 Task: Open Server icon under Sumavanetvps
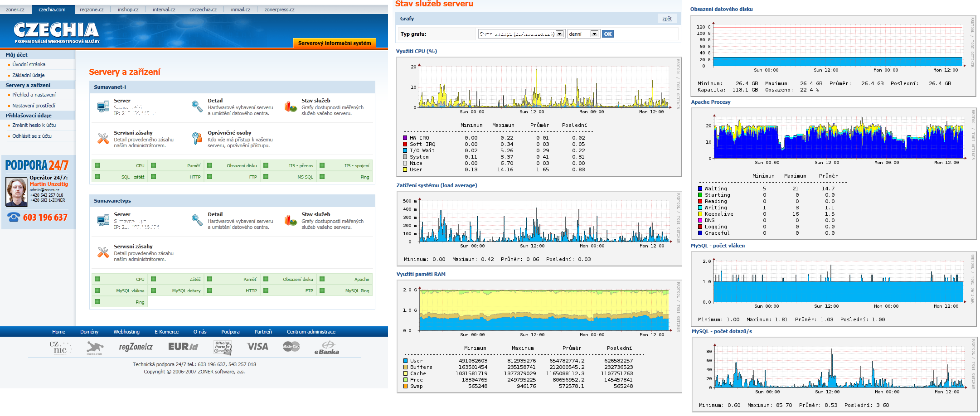tap(103, 220)
